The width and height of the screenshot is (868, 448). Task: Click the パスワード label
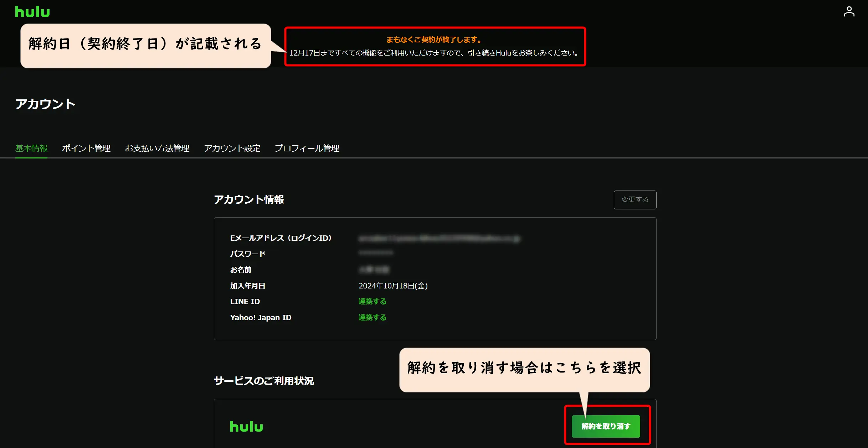[248, 254]
